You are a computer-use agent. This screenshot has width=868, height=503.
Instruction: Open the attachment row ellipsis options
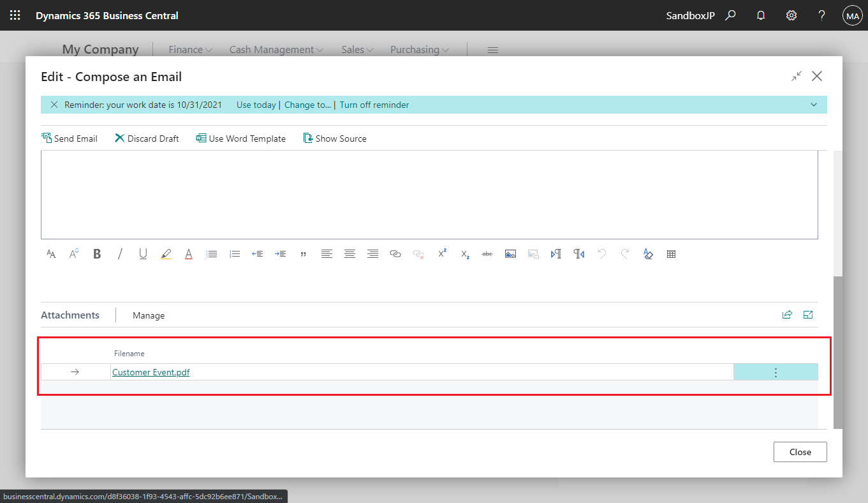click(776, 372)
